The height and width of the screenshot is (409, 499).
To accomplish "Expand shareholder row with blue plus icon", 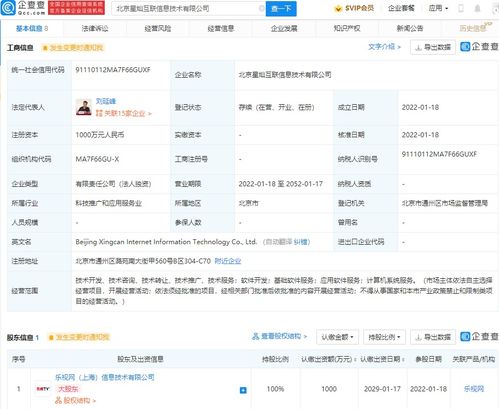I will [x=243, y=390].
